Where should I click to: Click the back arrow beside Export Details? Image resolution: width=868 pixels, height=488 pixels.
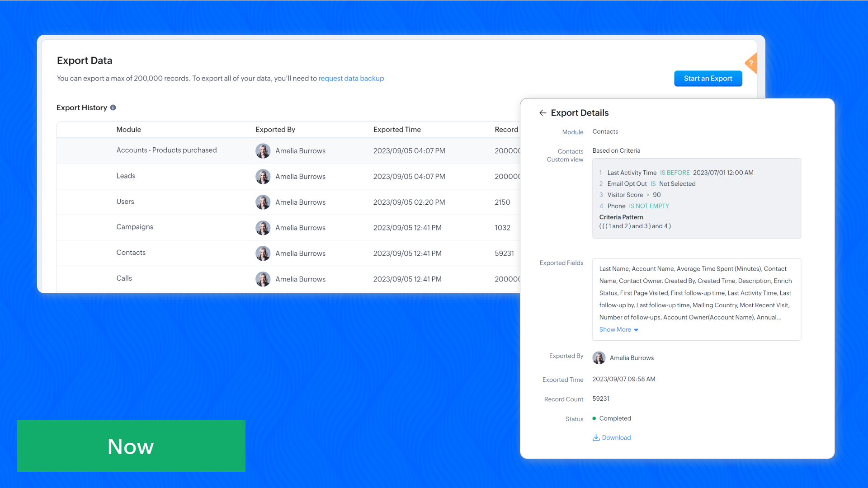[542, 113]
